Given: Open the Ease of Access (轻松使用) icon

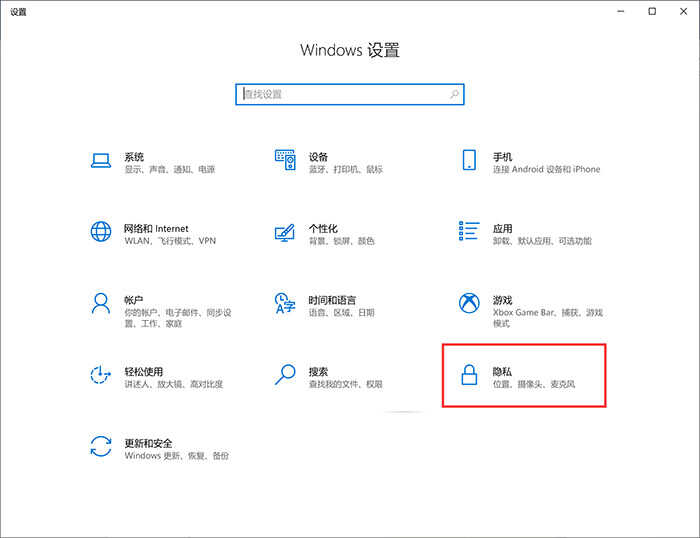Looking at the screenshot, I should [x=100, y=375].
